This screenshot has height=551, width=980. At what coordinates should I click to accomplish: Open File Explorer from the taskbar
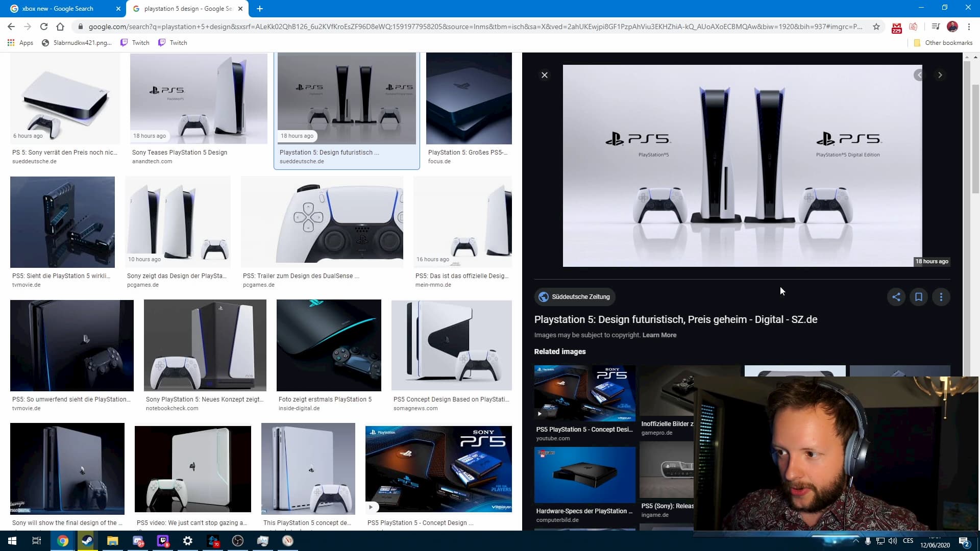[112, 541]
